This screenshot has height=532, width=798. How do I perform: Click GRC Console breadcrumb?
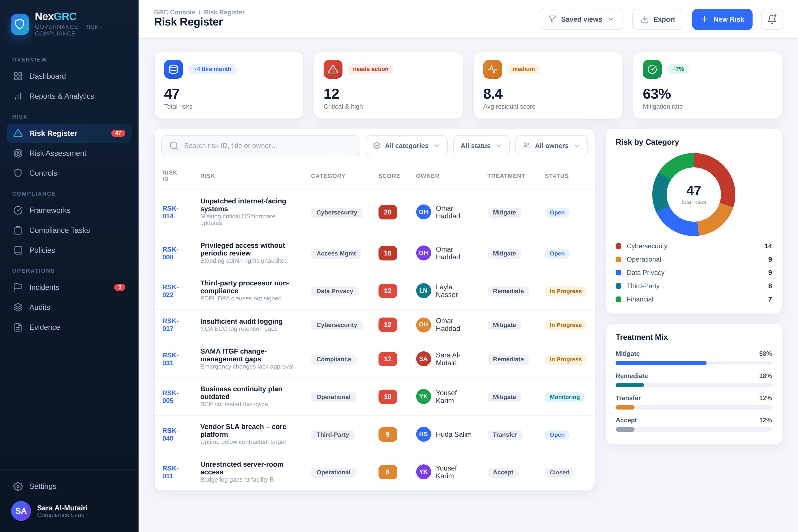tap(174, 12)
